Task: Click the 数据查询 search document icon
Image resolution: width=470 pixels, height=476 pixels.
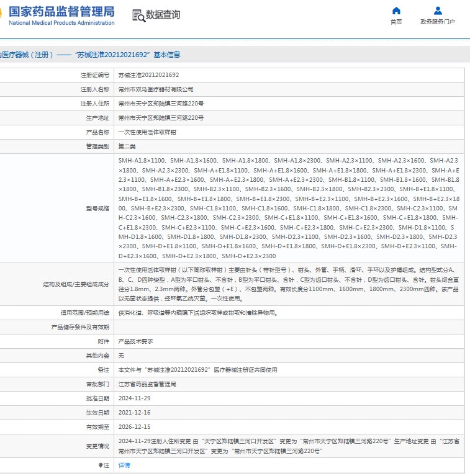Action: 138,16
